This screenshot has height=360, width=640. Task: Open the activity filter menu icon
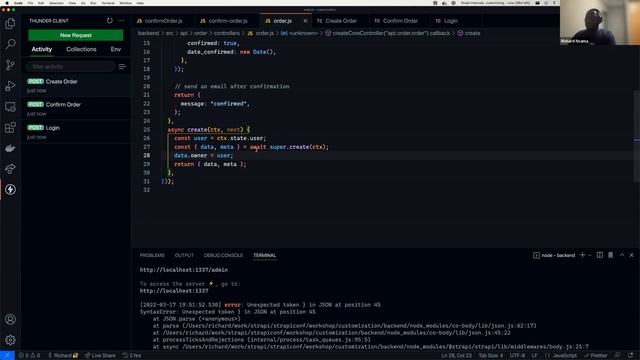pos(122,67)
